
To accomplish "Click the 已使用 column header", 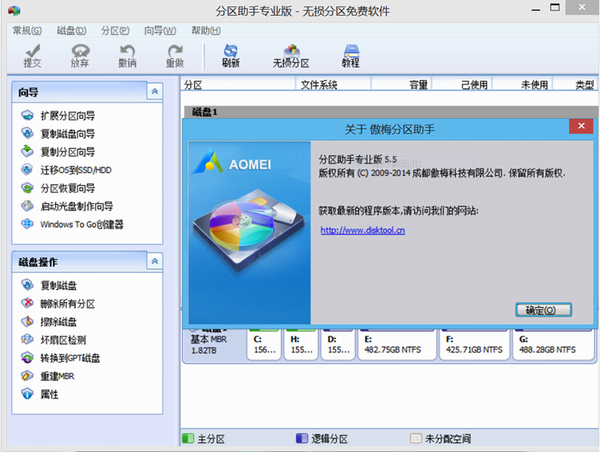I will (462, 85).
